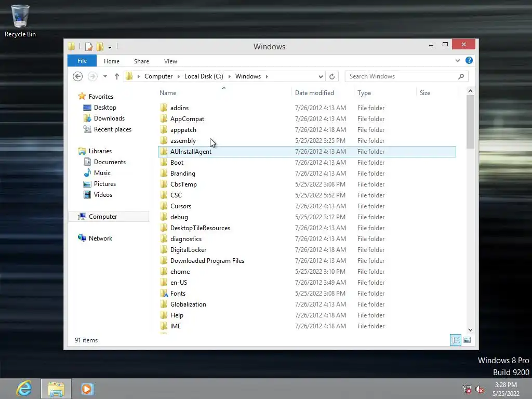Select the debug folder

pyautogui.click(x=179, y=217)
